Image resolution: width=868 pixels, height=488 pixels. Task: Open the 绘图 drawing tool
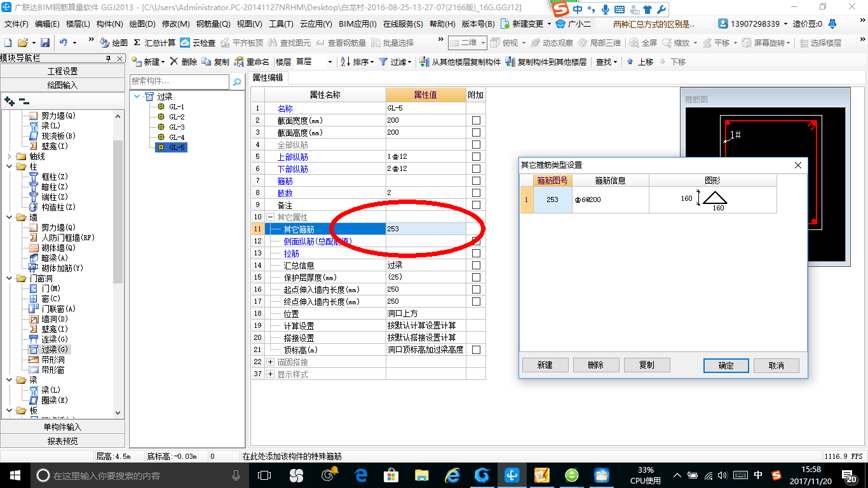[114, 43]
